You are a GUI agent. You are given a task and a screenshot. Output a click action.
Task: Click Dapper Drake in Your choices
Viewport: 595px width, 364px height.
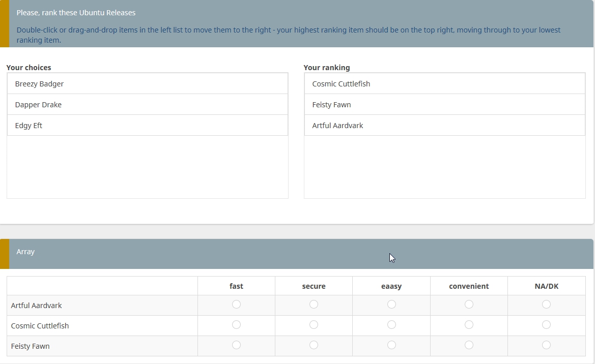click(147, 105)
